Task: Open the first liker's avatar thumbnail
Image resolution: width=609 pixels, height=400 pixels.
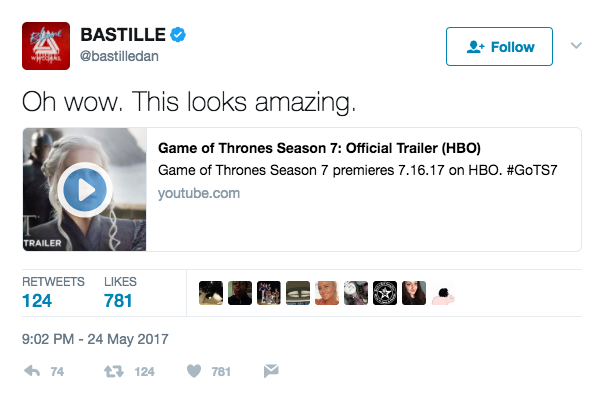Action: point(211,293)
